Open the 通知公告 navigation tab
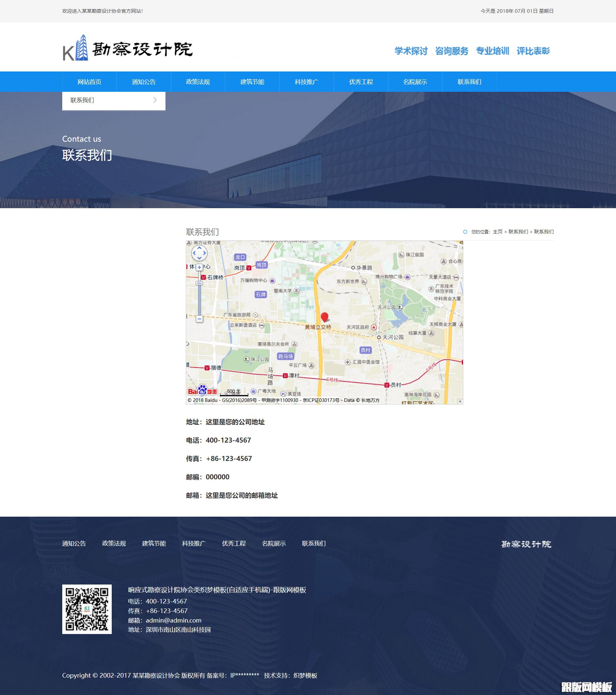The image size is (616, 695). coord(144,82)
